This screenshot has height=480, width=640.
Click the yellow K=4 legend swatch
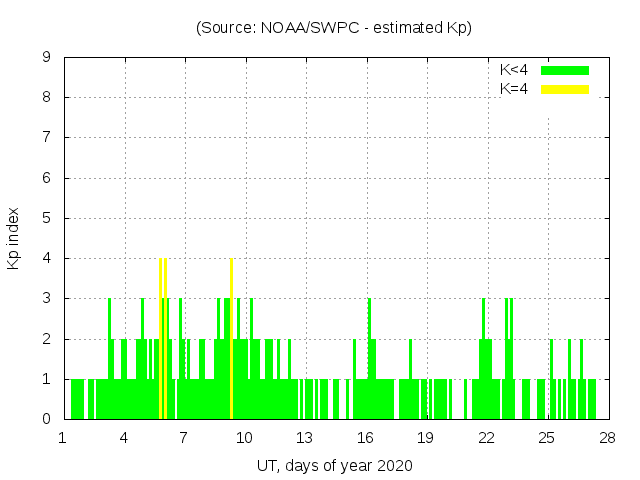pos(565,89)
